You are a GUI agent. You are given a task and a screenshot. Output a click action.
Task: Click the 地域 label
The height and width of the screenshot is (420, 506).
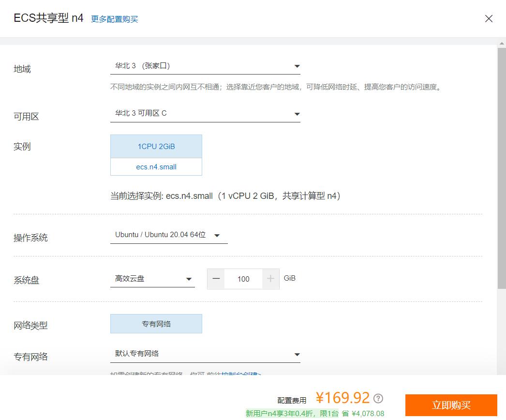click(x=22, y=69)
